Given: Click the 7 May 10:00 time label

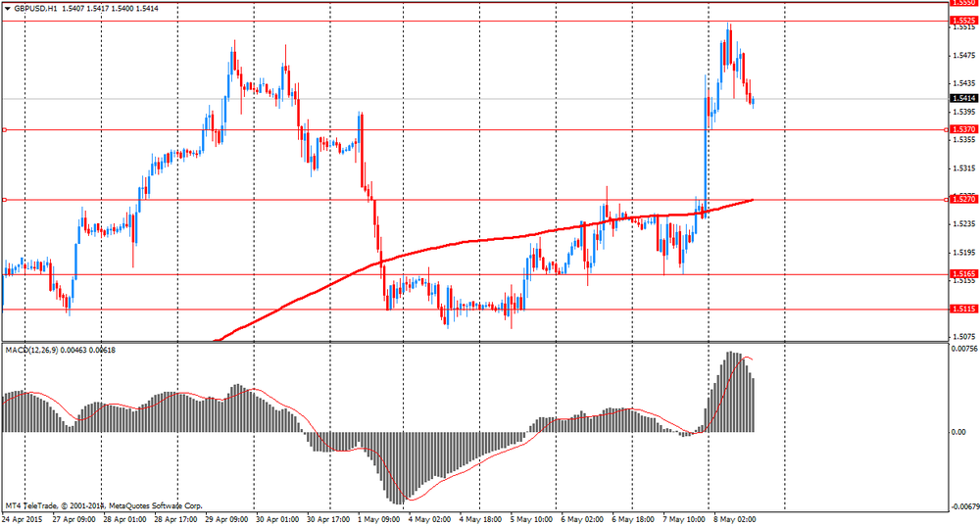Looking at the screenshot, I should pyautogui.click(x=684, y=519).
